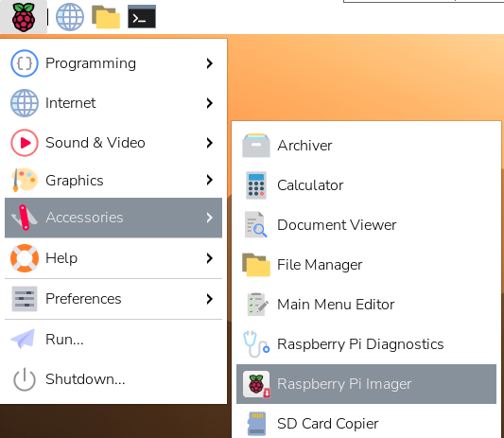Select Raspberry Pi Imager from Accessories
This screenshot has width=504, height=438.
click(367, 384)
